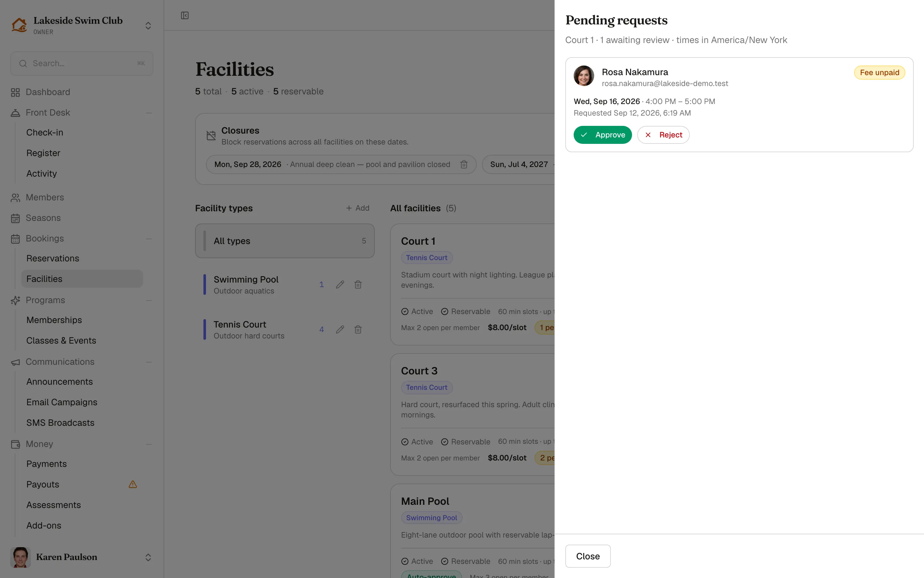Image resolution: width=924 pixels, height=578 pixels.
Task: Click the Closures calendar icon
Action: coord(211,135)
